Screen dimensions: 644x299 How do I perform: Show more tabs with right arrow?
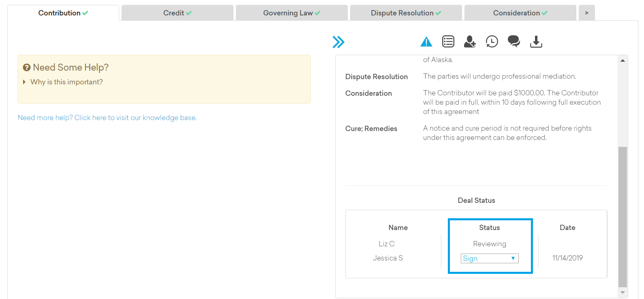pos(586,13)
